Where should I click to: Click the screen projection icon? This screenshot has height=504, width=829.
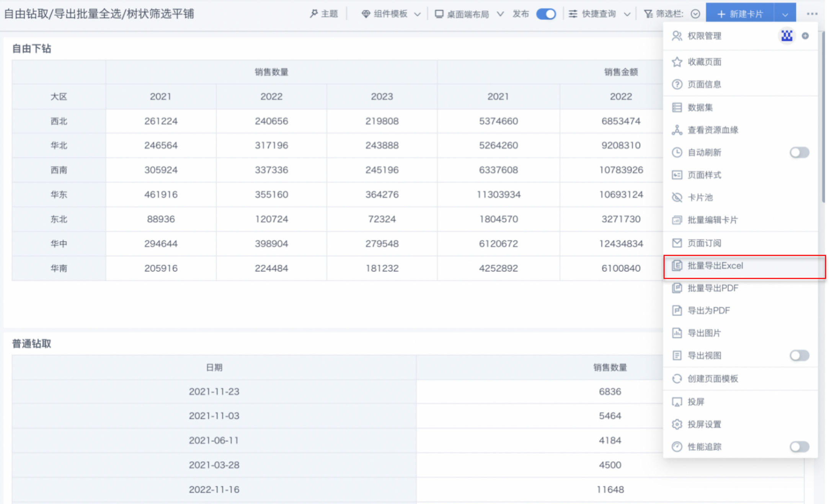pyautogui.click(x=677, y=402)
